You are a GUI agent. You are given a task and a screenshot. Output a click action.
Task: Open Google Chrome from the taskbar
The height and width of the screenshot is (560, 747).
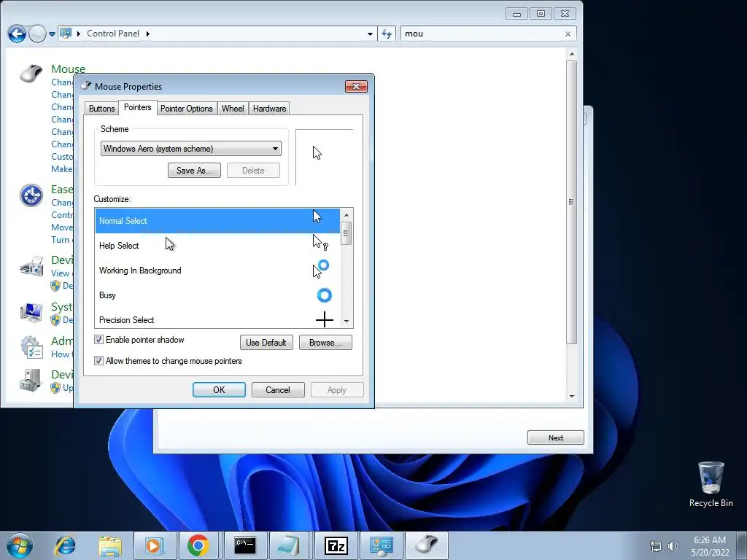[x=198, y=545]
